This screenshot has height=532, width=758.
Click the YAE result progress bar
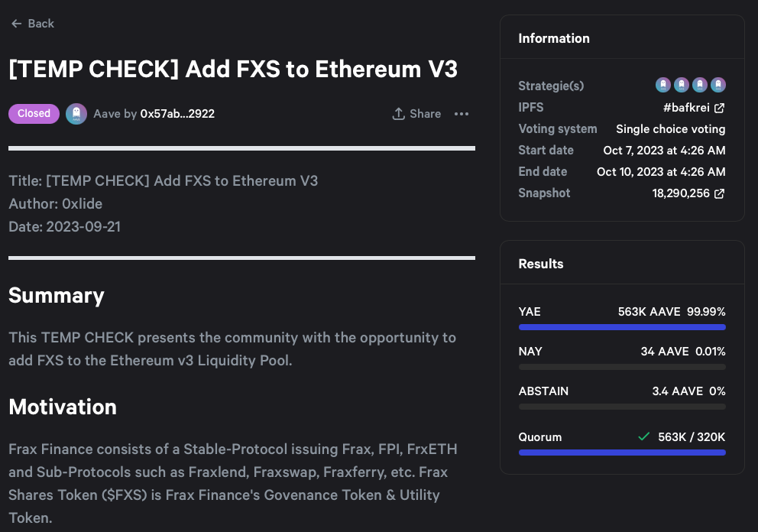click(x=622, y=327)
